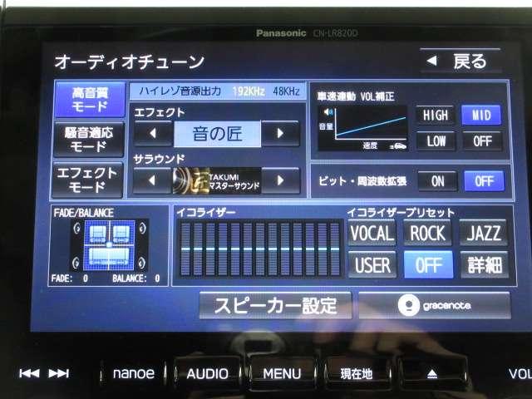Screen dimensions: 532x399
Task: Go to the next surround setting
Action: pyautogui.click(x=282, y=180)
